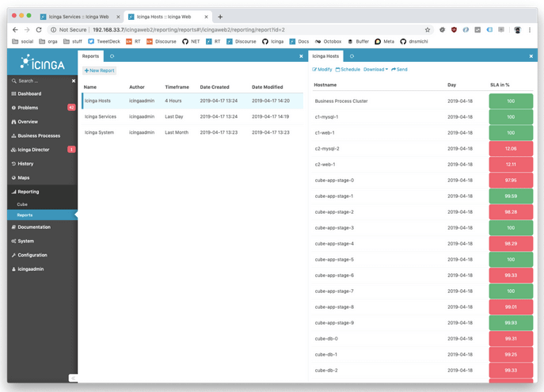The height and width of the screenshot is (392, 544).
Task: Open System in the sidebar
Action: click(42, 241)
